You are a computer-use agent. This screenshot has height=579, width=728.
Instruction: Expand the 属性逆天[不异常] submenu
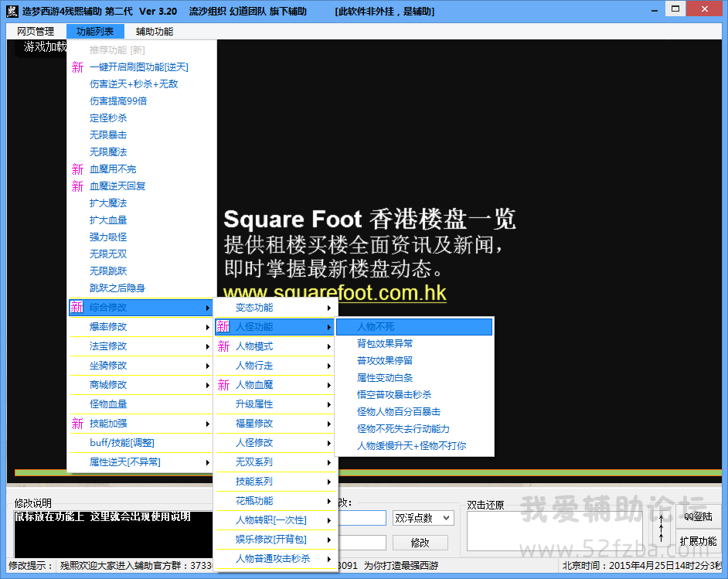141,462
